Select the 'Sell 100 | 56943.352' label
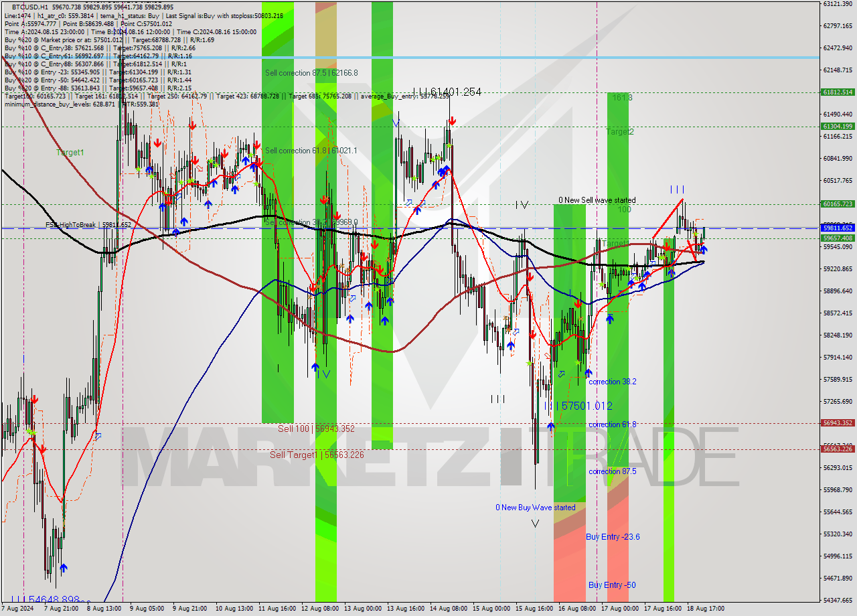 (x=316, y=429)
